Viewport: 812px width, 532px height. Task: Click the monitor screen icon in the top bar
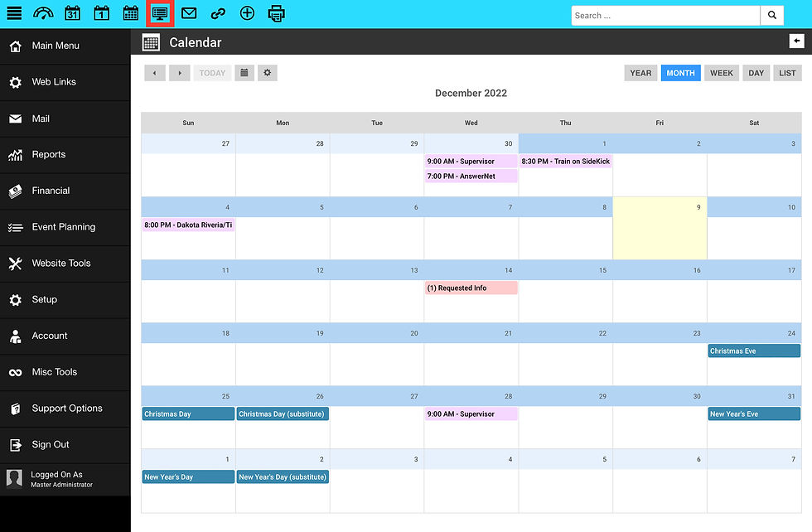click(159, 13)
